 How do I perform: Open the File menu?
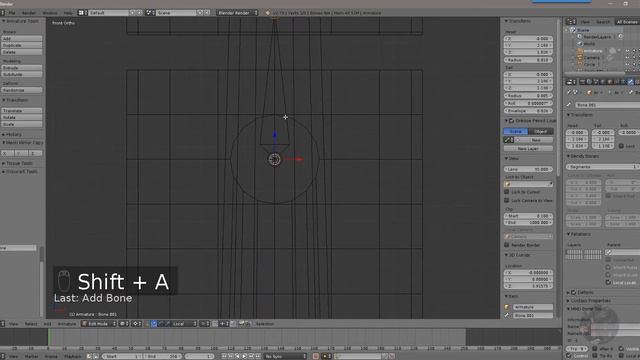point(12,13)
